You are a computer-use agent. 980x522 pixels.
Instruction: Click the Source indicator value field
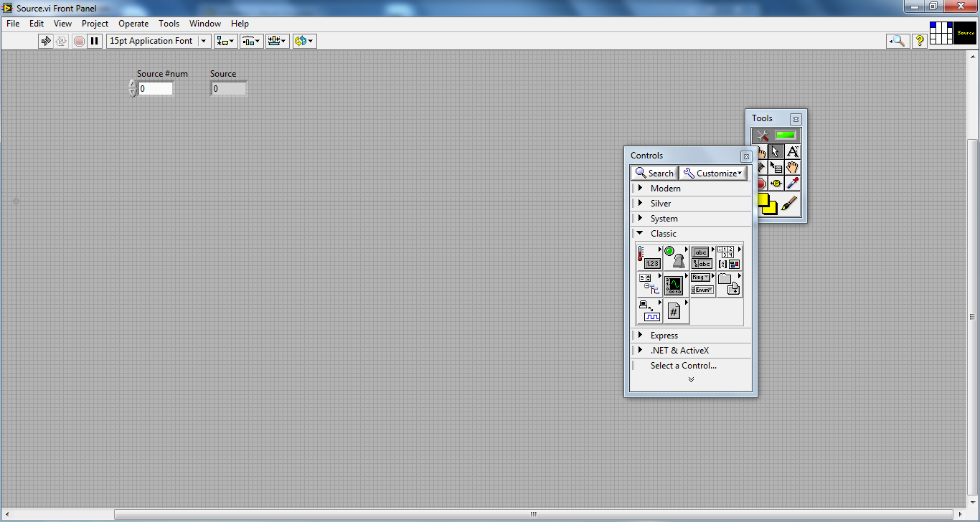point(229,89)
